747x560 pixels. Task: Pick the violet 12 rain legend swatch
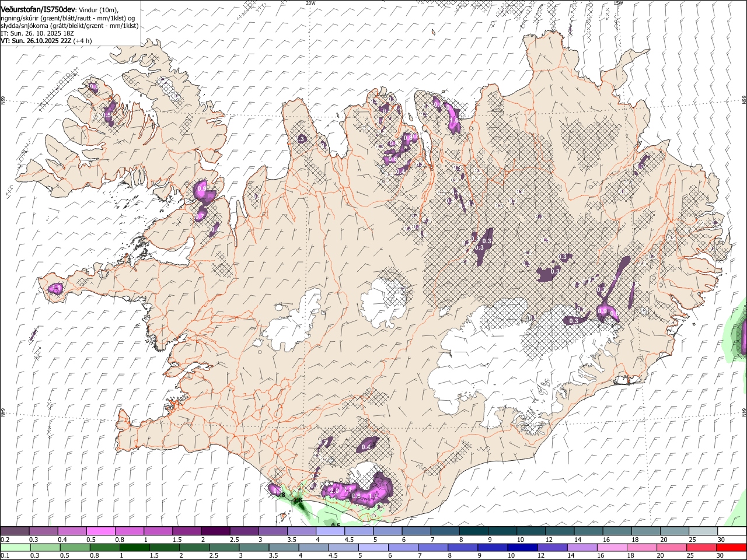(552, 548)
